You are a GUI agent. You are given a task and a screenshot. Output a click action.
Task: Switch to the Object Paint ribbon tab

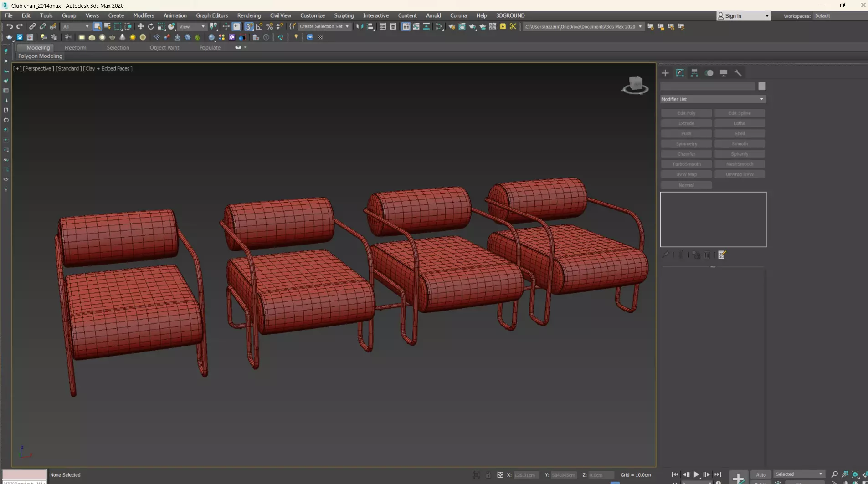point(164,47)
